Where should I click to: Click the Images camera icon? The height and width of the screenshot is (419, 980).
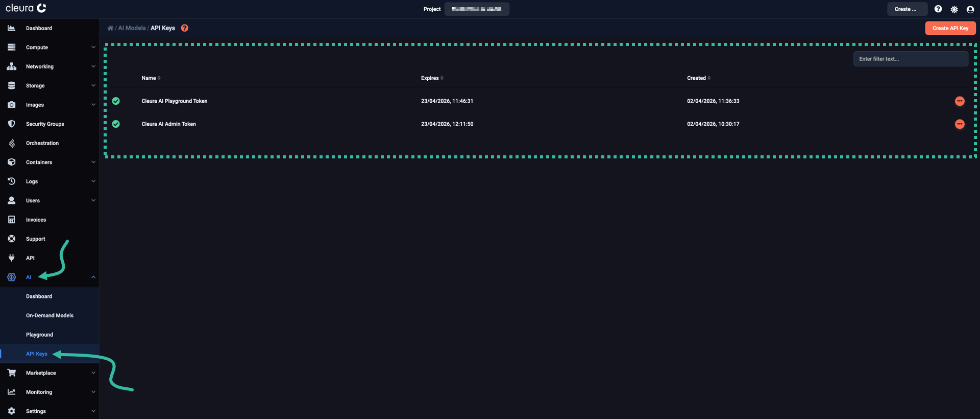(x=11, y=105)
